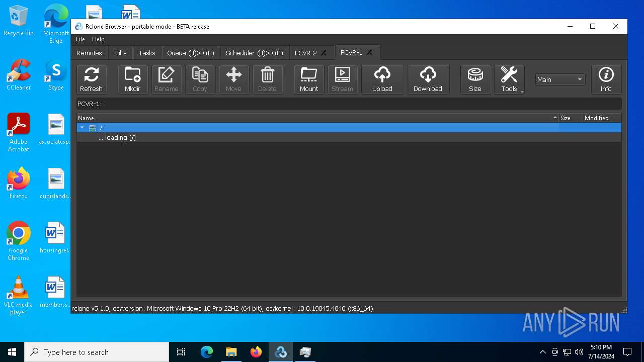Create a new folder with Mkdir

pos(133,79)
